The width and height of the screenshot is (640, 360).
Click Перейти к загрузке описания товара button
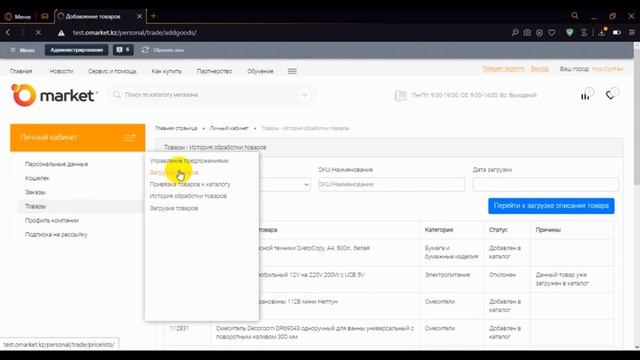click(x=551, y=206)
